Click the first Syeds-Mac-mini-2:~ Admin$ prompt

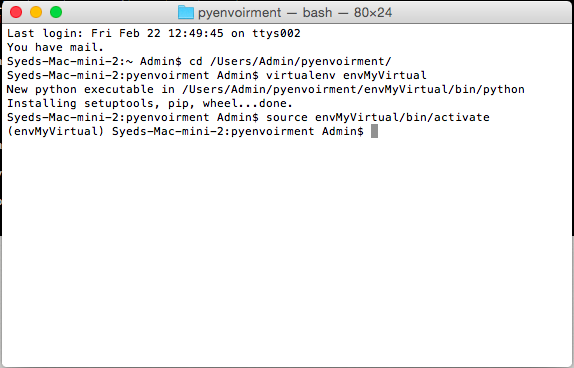click(94, 61)
